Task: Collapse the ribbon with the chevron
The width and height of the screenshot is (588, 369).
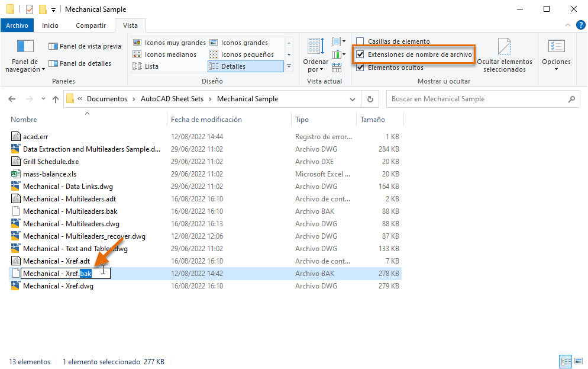Action: [568, 25]
